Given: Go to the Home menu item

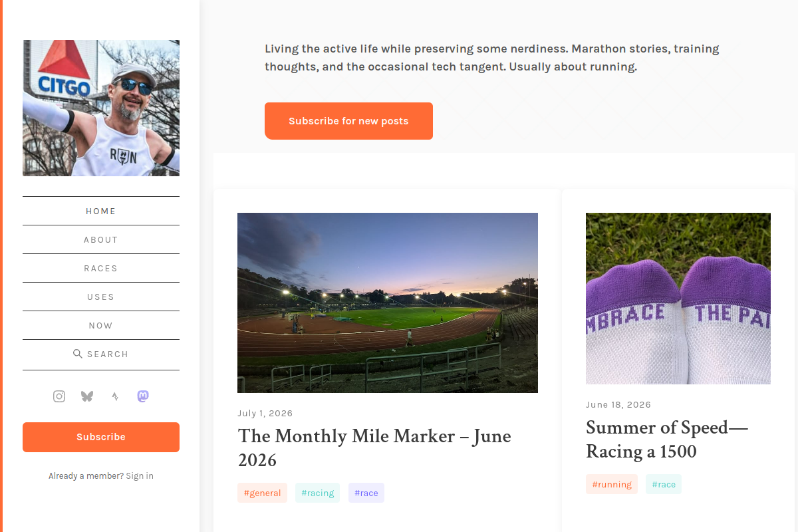Looking at the screenshot, I should (101, 211).
